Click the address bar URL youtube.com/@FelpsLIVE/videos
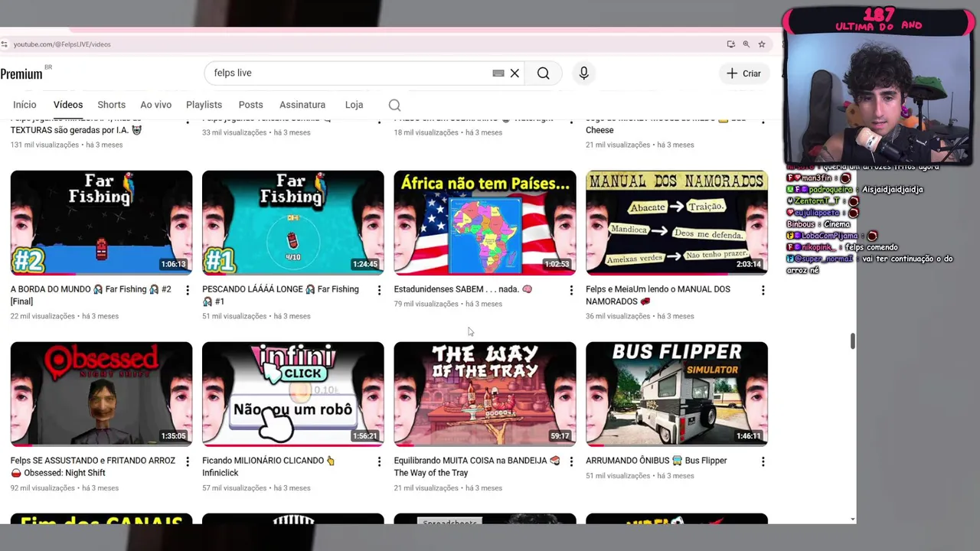The image size is (980, 551). point(62,44)
